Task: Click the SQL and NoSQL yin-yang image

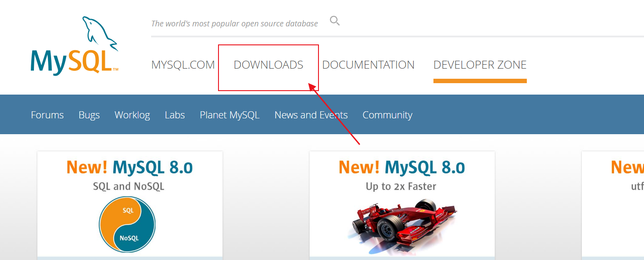Action: [x=127, y=224]
